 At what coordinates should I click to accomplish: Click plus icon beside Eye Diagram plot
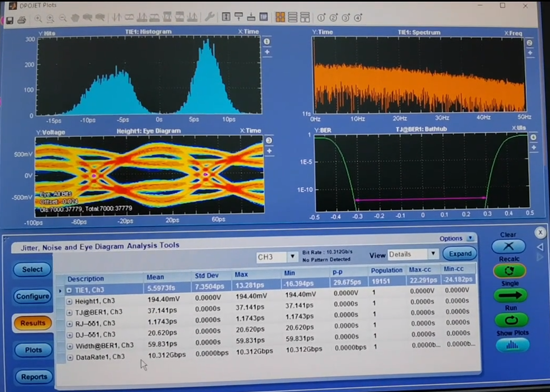pos(269,151)
